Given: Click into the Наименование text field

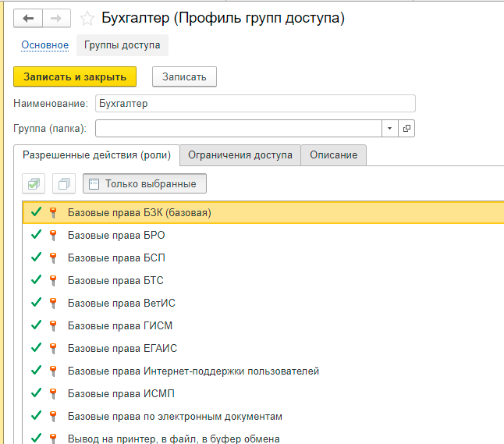Looking at the screenshot, I should click(254, 103).
